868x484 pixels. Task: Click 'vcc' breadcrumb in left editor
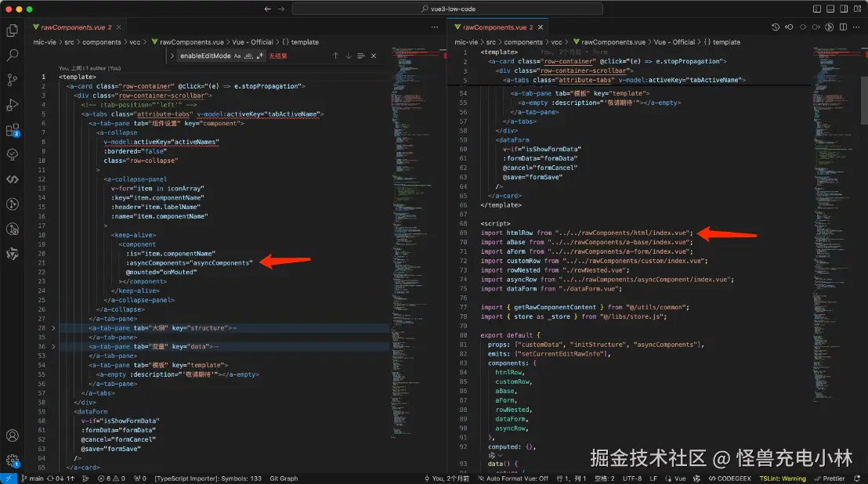click(135, 42)
